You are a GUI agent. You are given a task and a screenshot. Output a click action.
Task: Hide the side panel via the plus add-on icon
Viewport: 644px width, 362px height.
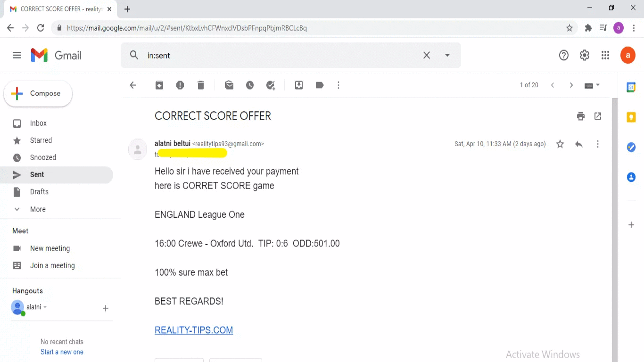click(631, 225)
